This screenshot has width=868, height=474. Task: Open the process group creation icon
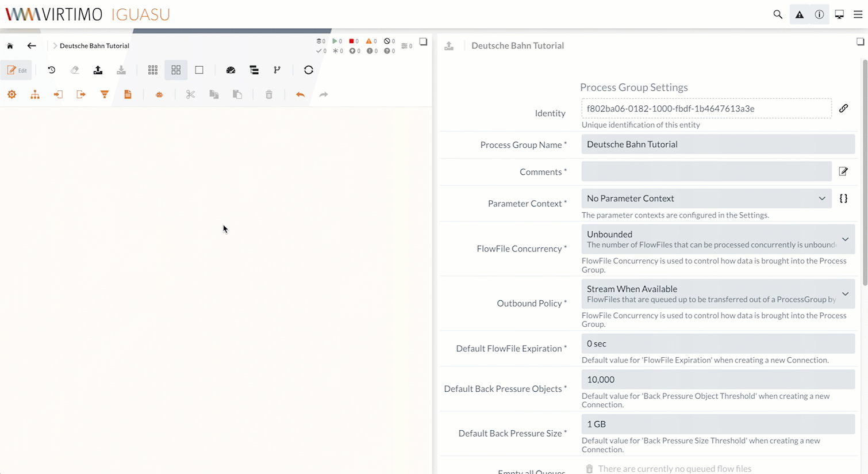[x=35, y=94]
